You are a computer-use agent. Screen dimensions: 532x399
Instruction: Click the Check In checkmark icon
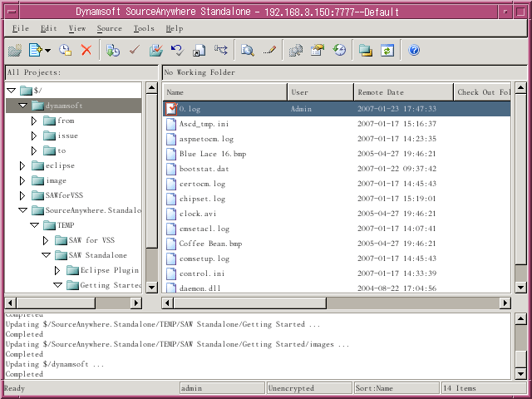pyautogui.click(x=134, y=51)
